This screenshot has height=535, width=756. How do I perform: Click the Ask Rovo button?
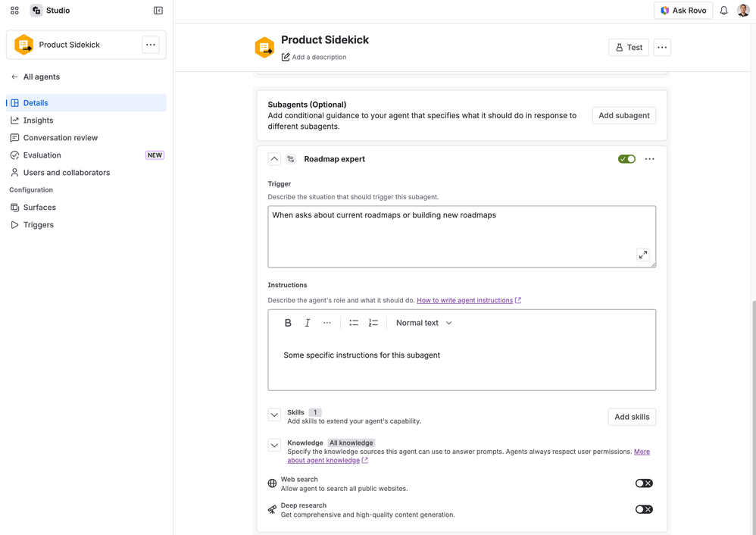[683, 10]
